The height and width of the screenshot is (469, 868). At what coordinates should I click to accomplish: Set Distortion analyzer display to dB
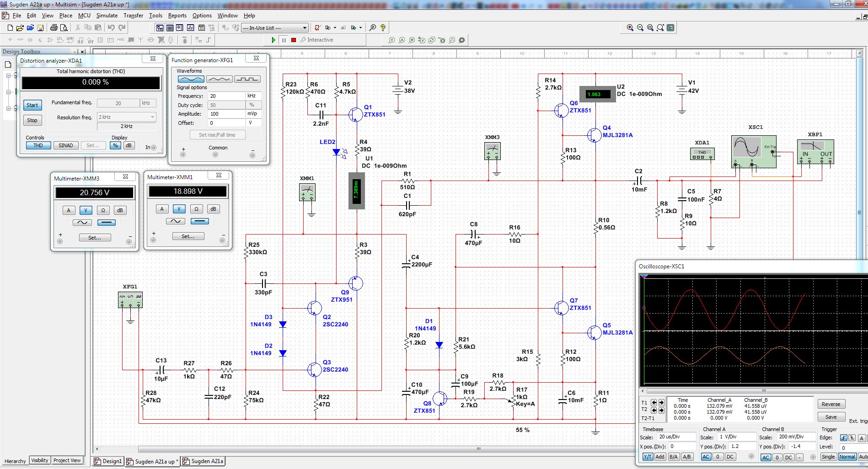[129, 145]
